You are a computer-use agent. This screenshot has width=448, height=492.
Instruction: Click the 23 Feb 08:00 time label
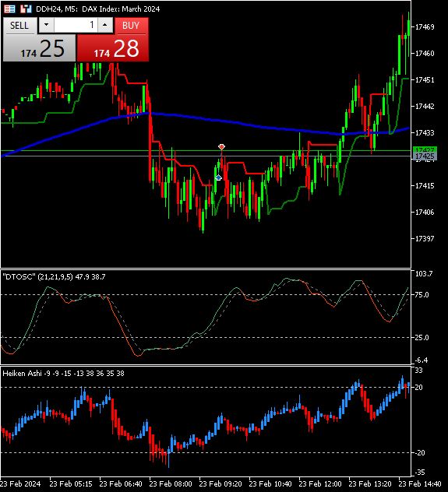pyautogui.click(x=171, y=484)
